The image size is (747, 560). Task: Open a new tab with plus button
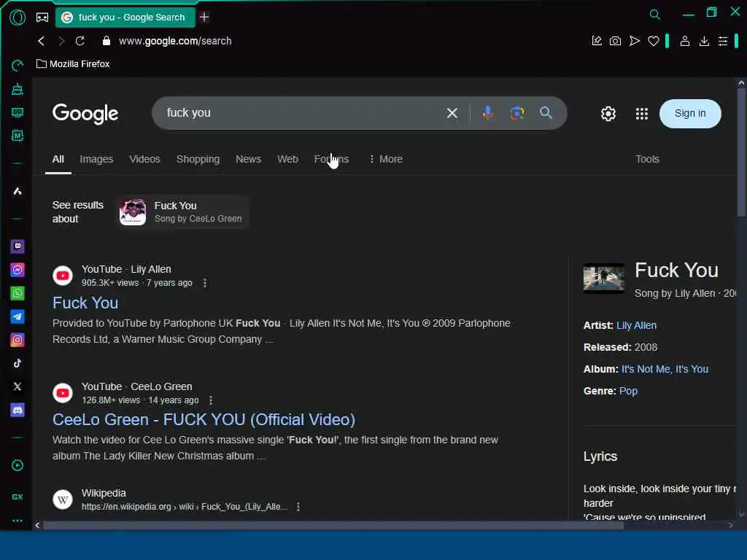click(x=204, y=17)
